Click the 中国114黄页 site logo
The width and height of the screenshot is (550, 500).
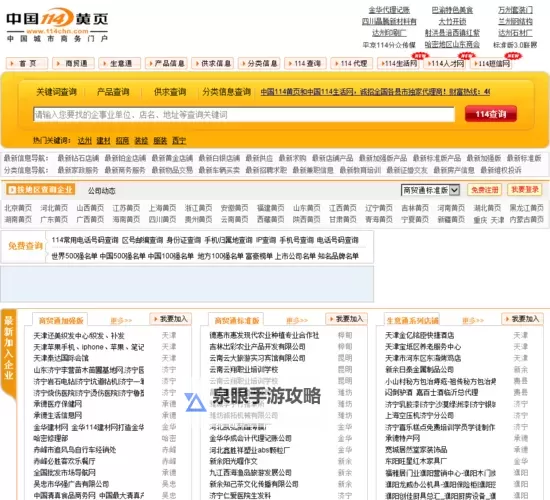point(57,25)
